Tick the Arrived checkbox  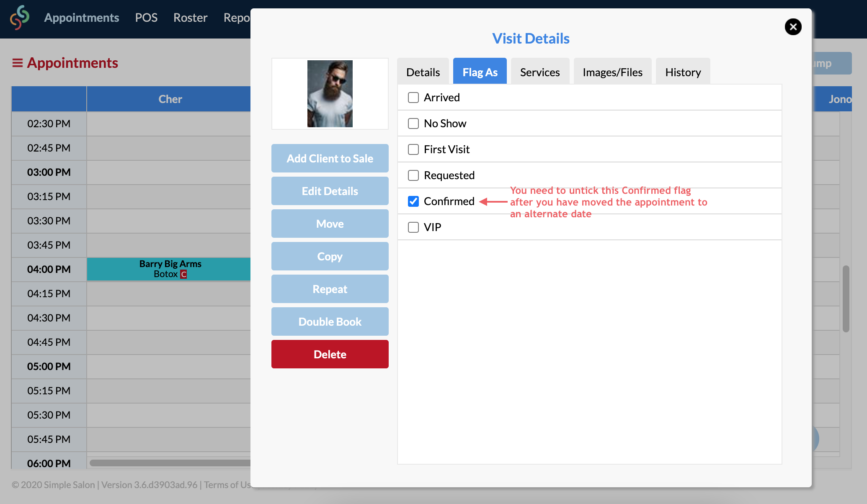pos(413,98)
